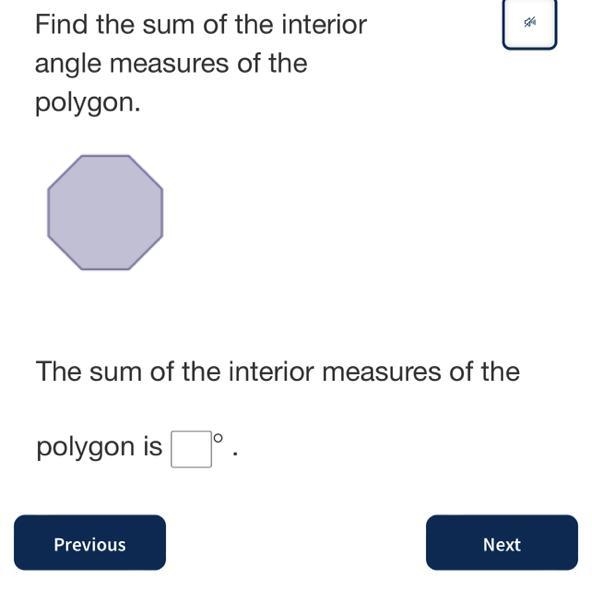This screenshot has height=593, width=592.
Task: Advance with the Next button
Action: [x=502, y=542]
